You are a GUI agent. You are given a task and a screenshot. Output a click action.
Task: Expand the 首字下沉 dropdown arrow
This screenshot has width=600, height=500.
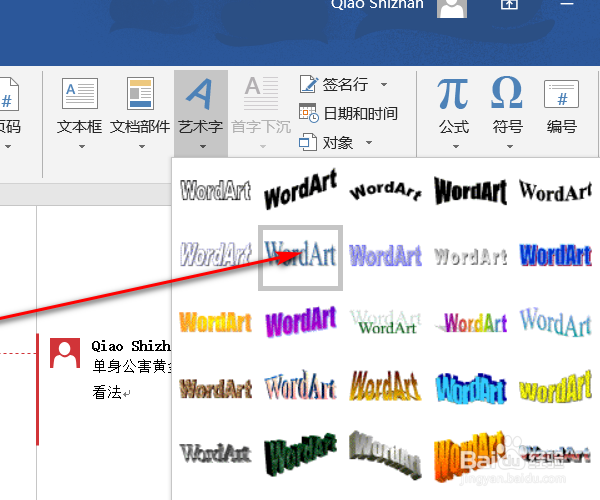(262, 147)
